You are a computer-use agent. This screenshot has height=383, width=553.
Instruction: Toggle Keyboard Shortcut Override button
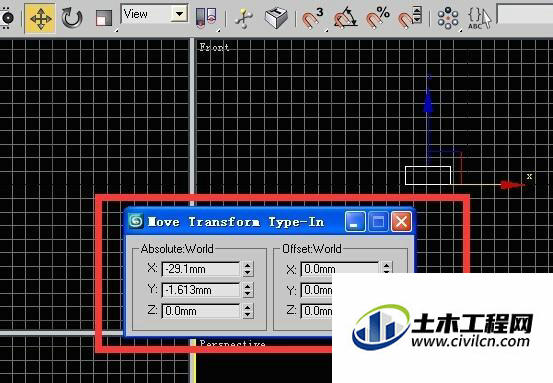pyautogui.click(x=276, y=18)
